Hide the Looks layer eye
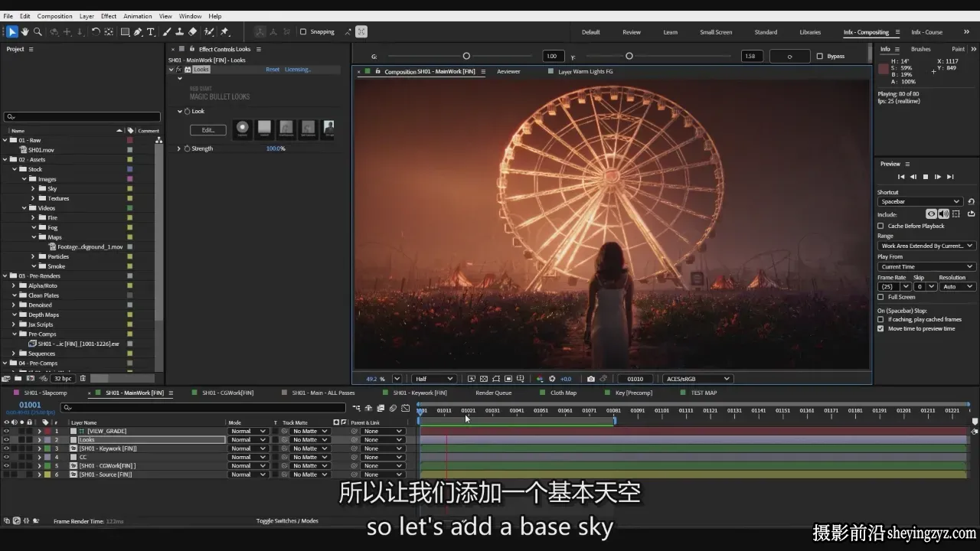The width and height of the screenshot is (980, 551). click(x=6, y=440)
